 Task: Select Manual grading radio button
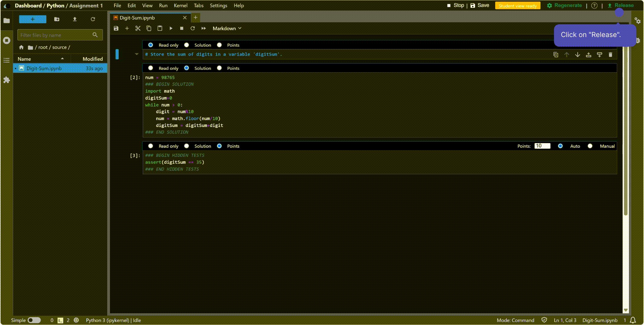click(590, 146)
